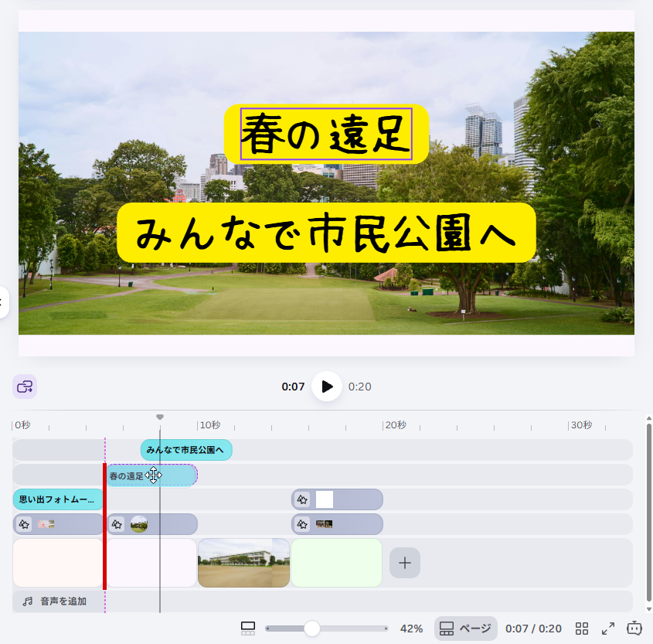Click 音声を追加 to add audio
Image resolution: width=653 pixels, height=644 pixels.
(63, 601)
